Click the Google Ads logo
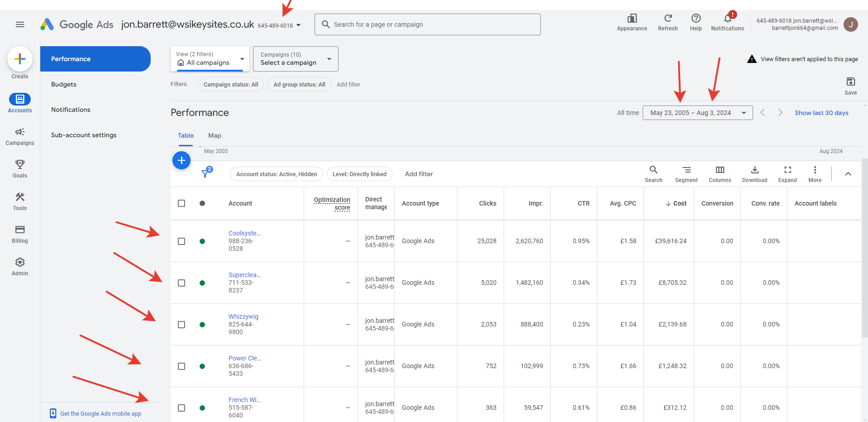Screen dimensions: 868x422 point(77,24)
